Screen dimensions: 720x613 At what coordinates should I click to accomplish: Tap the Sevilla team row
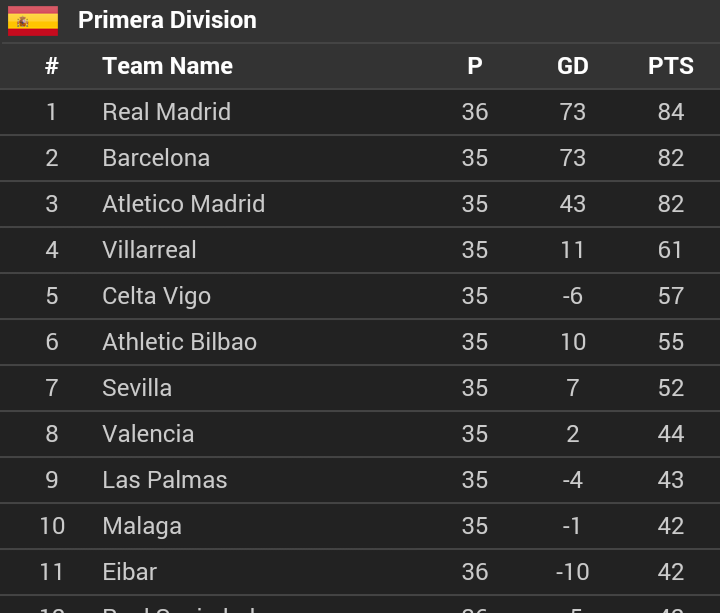tap(360, 388)
